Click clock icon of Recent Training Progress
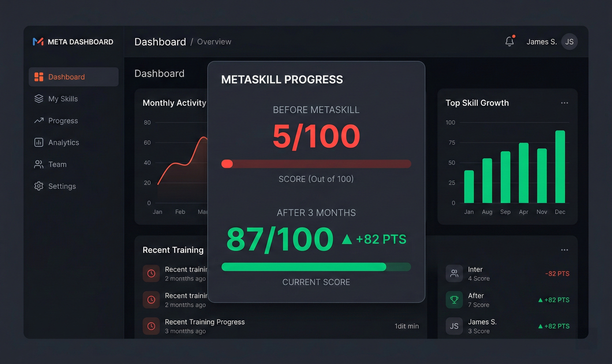 click(x=151, y=326)
